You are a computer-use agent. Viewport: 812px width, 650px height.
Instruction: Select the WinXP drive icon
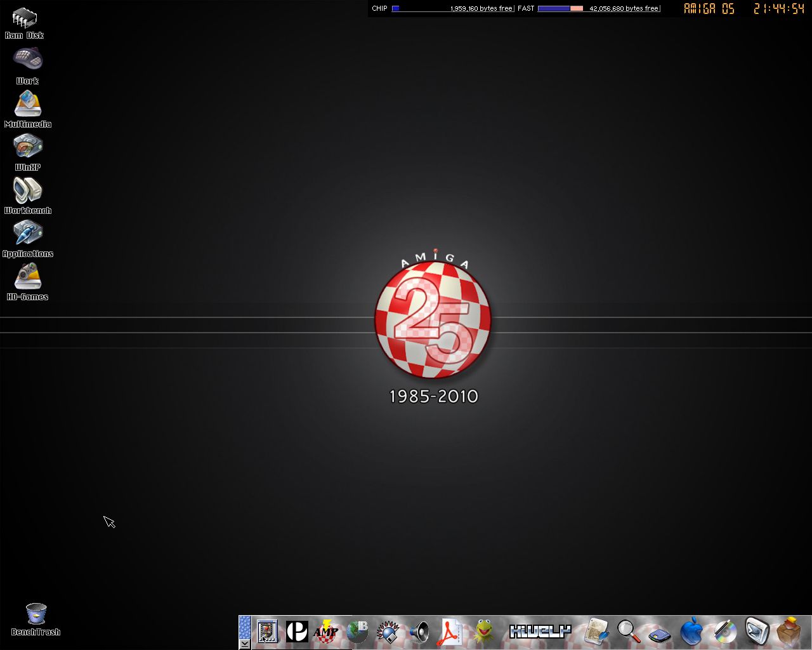(x=27, y=152)
